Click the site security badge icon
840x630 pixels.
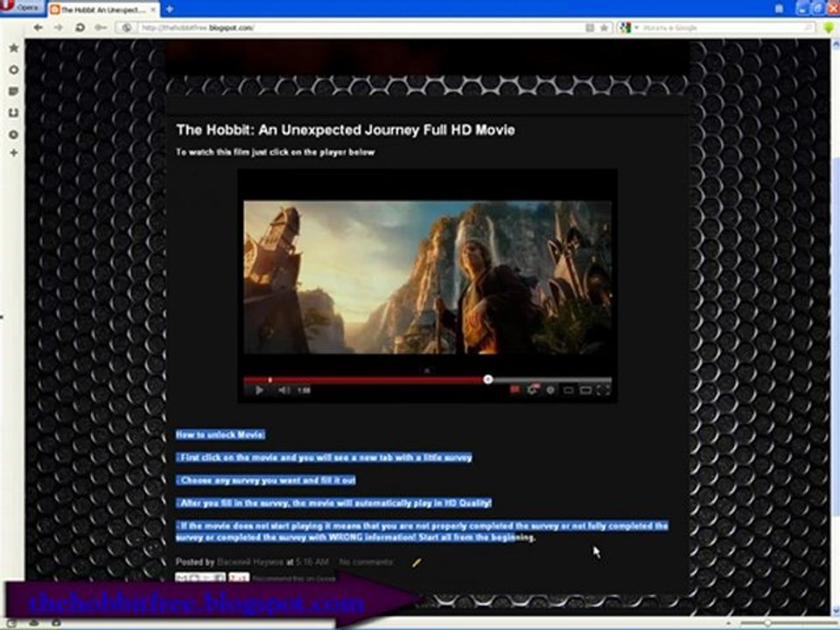coord(127,28)
